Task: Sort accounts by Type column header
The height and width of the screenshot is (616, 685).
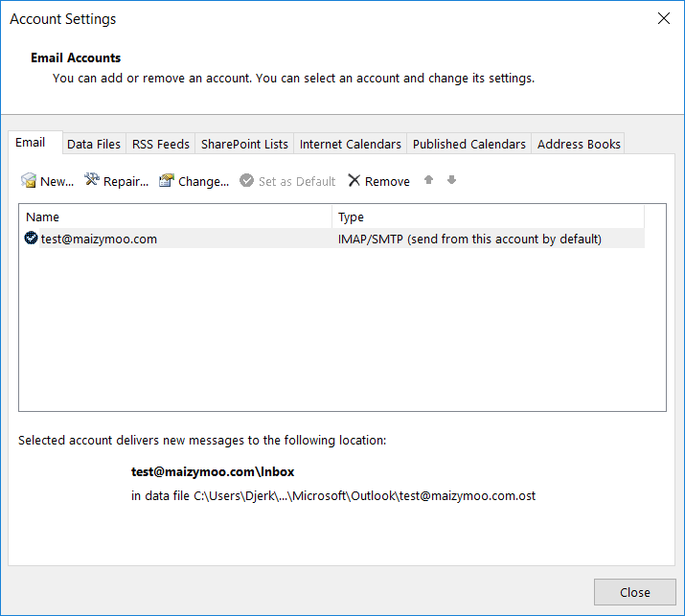Action: point(488,217)
